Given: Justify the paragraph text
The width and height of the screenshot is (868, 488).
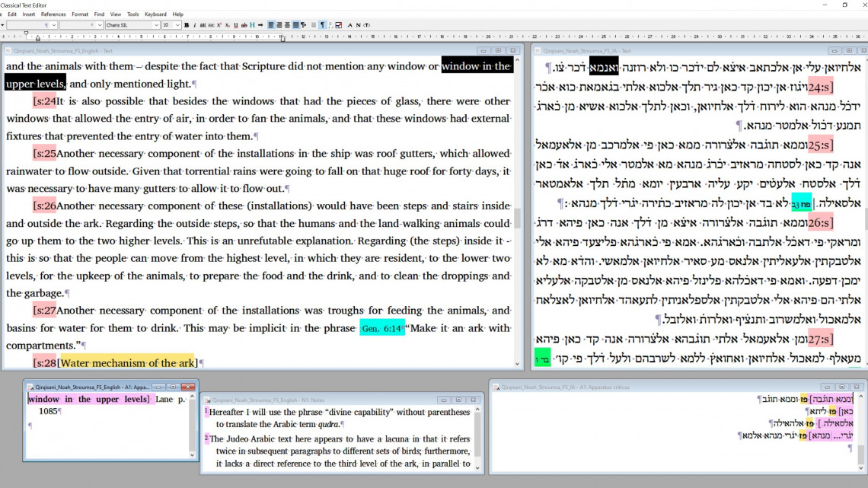Looking at the screenshot, I should pyautogui.click(x=295, y=25).
